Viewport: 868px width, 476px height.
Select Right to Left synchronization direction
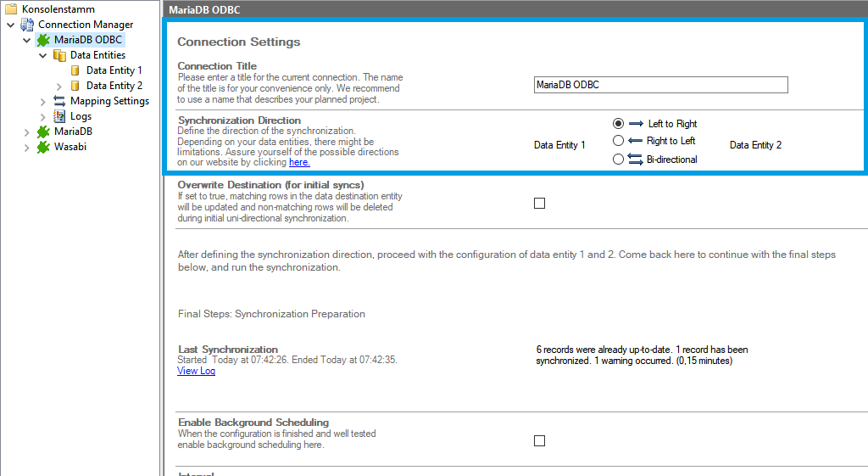coord(618,141)
